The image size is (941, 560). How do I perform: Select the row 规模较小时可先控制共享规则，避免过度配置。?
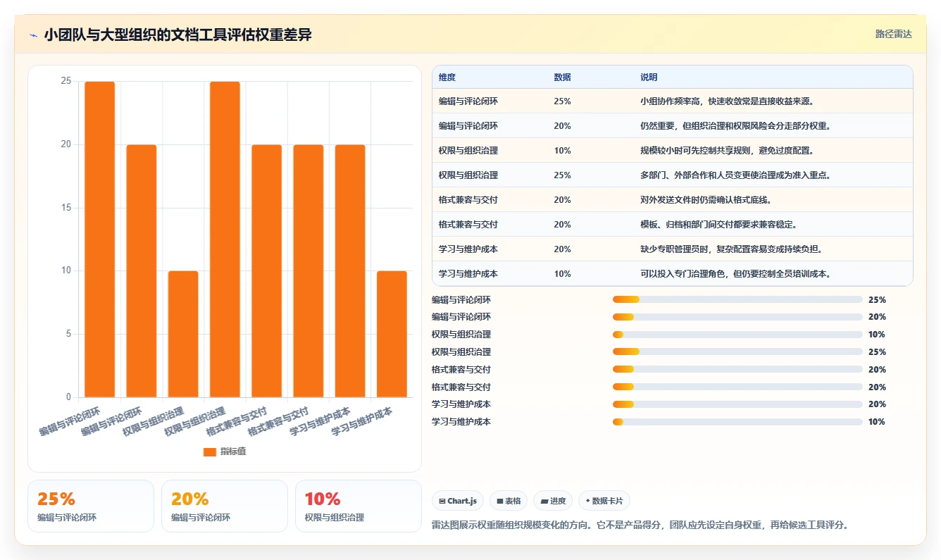click(672, 151)
